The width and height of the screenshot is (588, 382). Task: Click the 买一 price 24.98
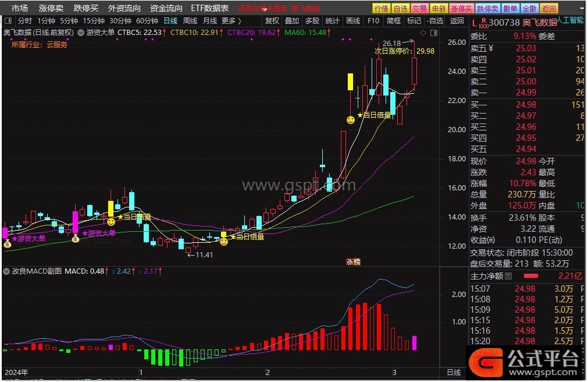pos(526,105)
